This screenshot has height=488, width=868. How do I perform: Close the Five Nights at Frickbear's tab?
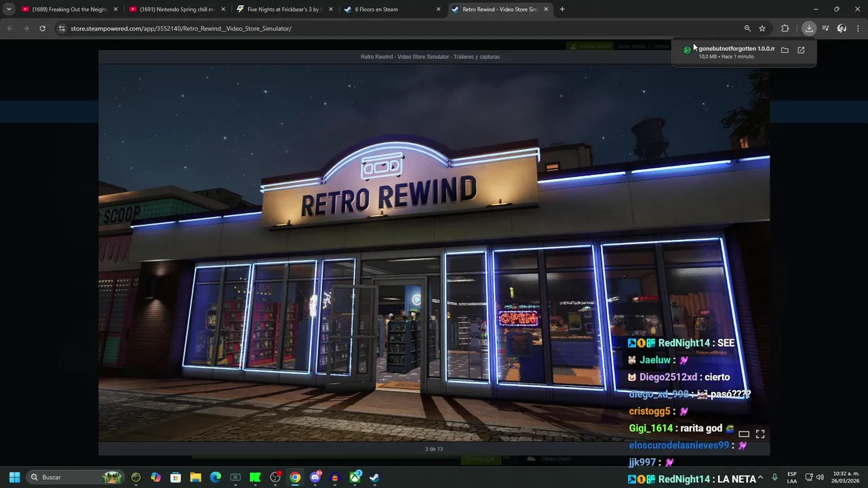(x=331, y=9)
